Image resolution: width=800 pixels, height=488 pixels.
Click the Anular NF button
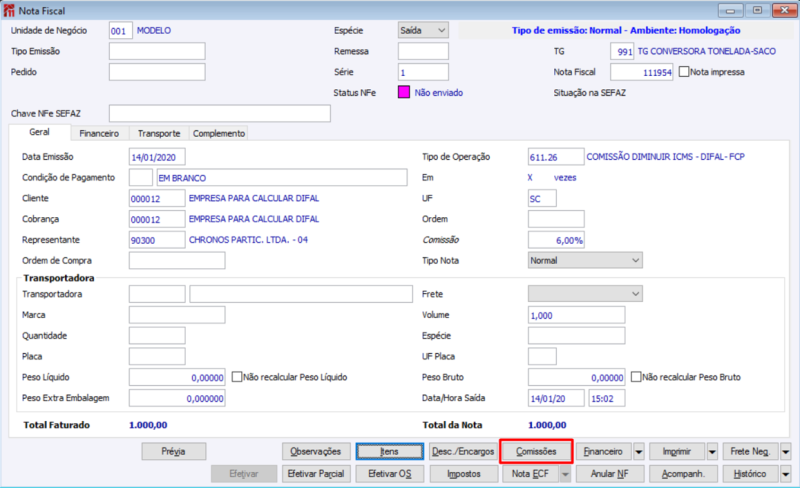pos(610,474)
